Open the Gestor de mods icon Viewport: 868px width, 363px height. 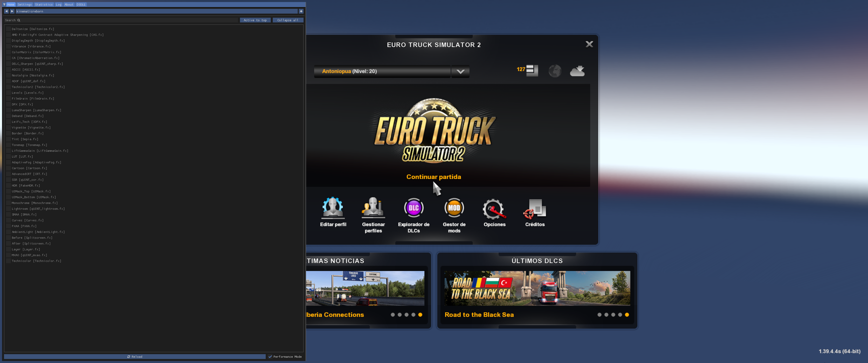tap(454, 208)
